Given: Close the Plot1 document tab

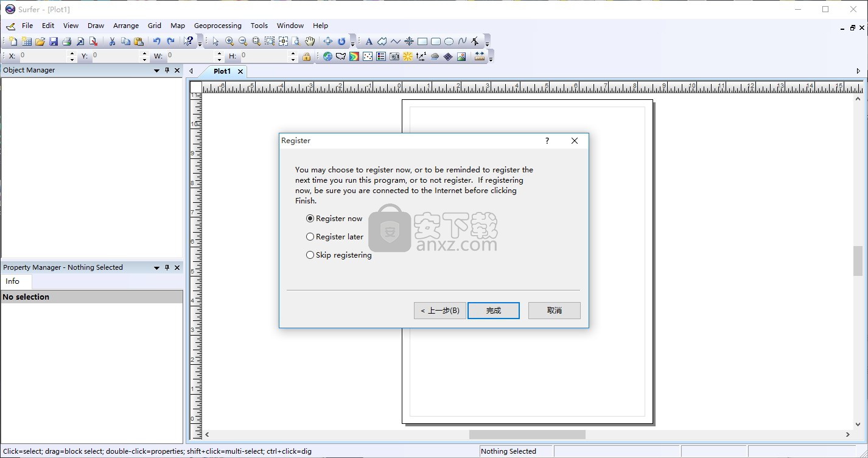Looking at the screenshot, I should tap(240, 71).
